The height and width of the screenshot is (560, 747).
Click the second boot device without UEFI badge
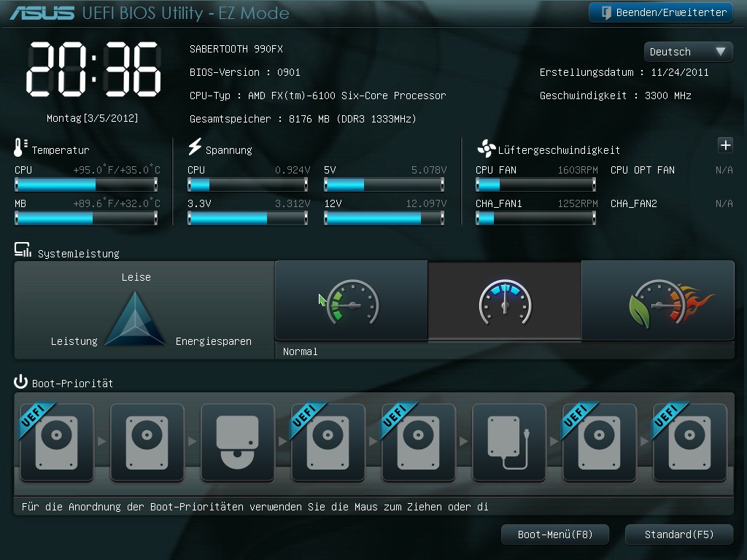tap(147, 442)
